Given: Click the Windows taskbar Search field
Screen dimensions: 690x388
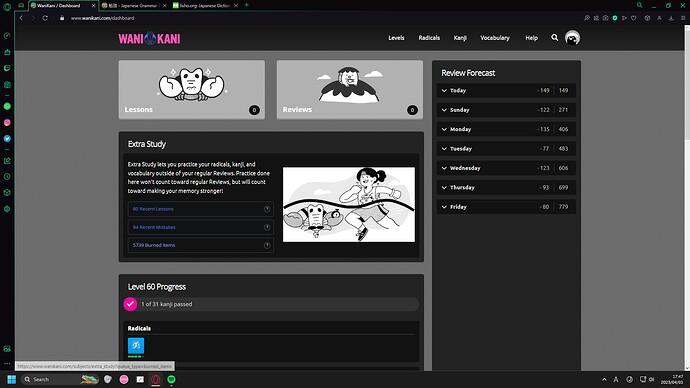Looking at the screenshot, I should tap(52, 379).
